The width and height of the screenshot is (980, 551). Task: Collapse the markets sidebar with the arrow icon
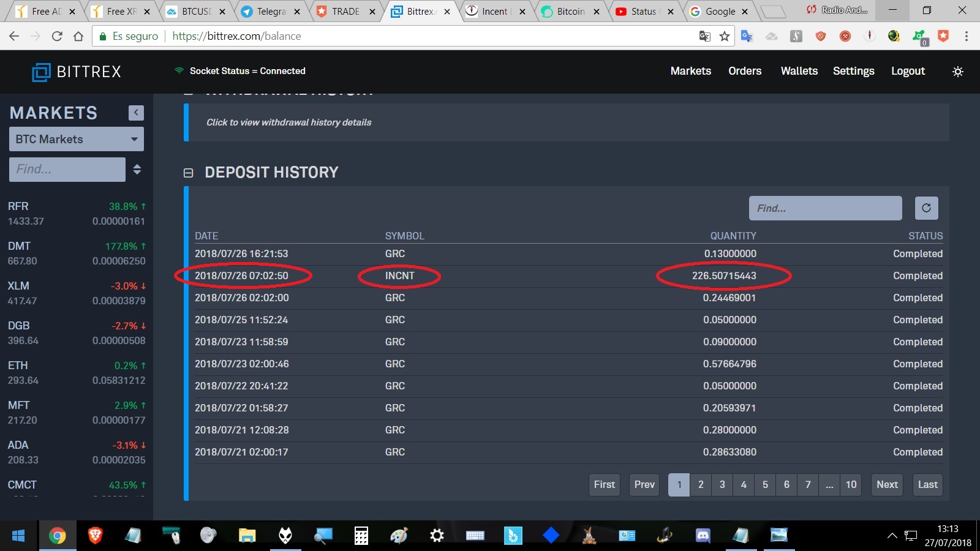point(136,113)
